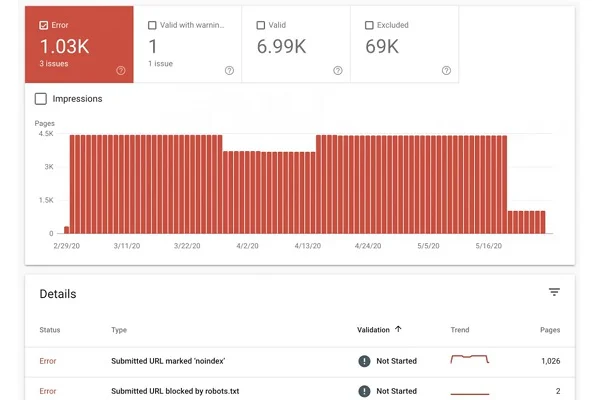Screen dimensions: 600x400
Task: Open the Details table filter icon
Action: point(554,292)
